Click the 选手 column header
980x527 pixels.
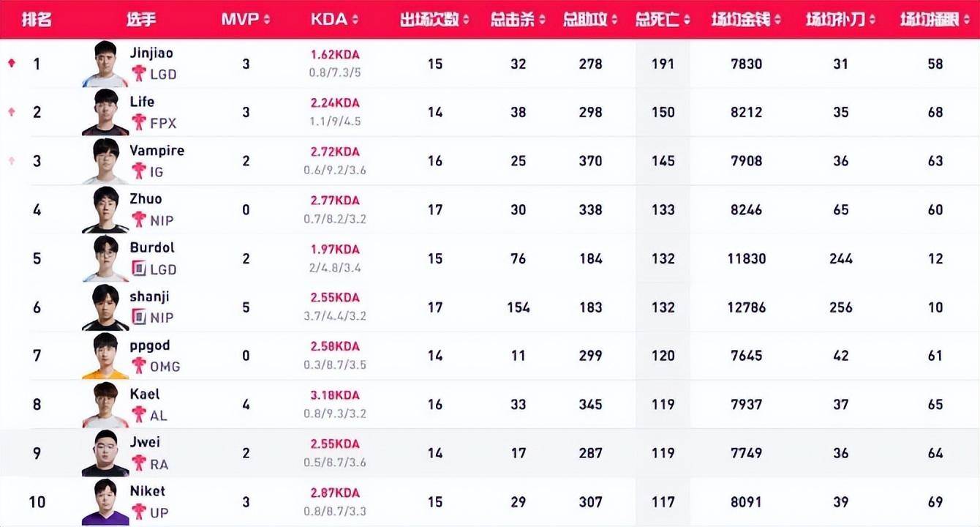[140, 20]
